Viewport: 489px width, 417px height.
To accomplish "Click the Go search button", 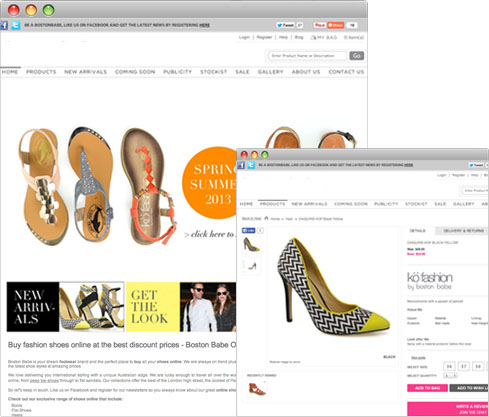I will (356, 56).
